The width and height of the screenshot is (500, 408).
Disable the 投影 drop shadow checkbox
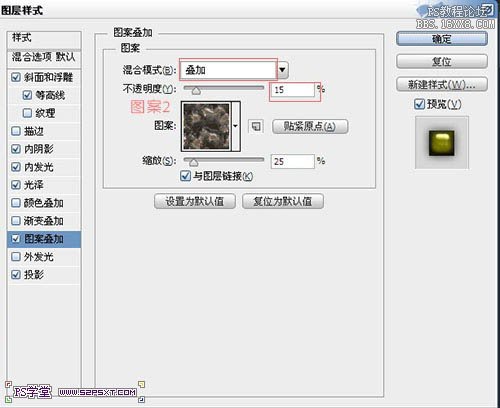(x=16, y=275)
